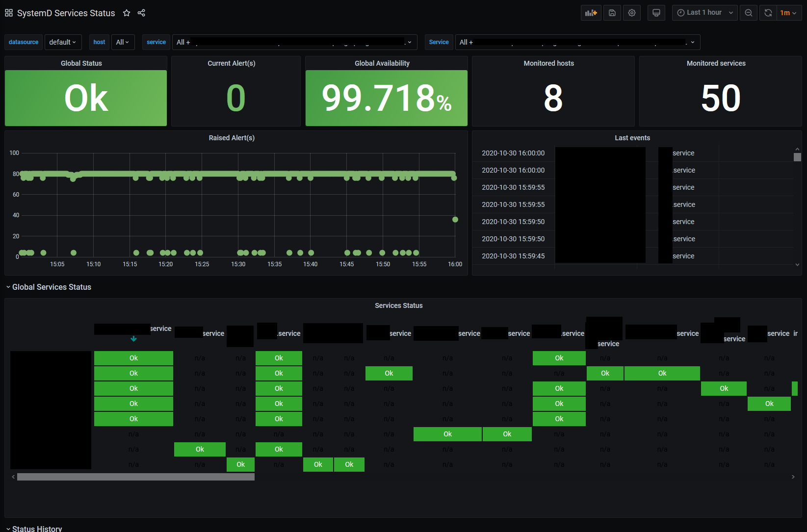Cycle view mode with the monitor icon
This screenshot has height=532, width=807.
click(656, 13)
